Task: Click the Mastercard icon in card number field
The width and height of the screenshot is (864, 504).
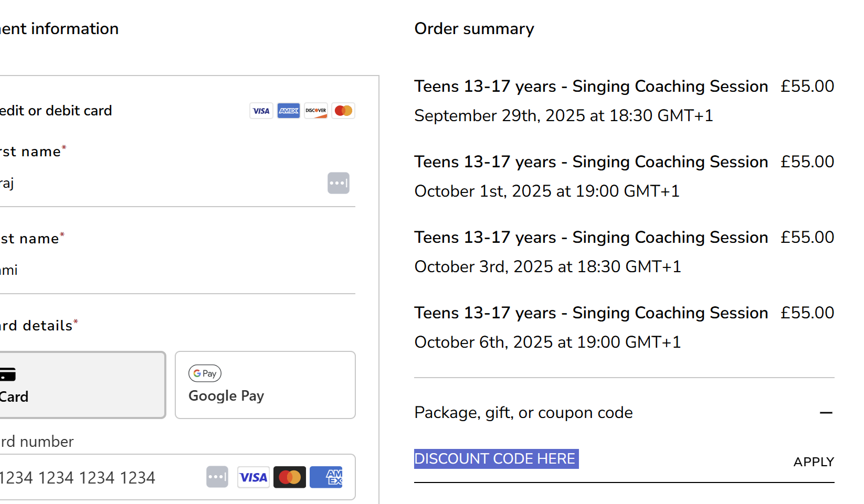Action: 290,477
